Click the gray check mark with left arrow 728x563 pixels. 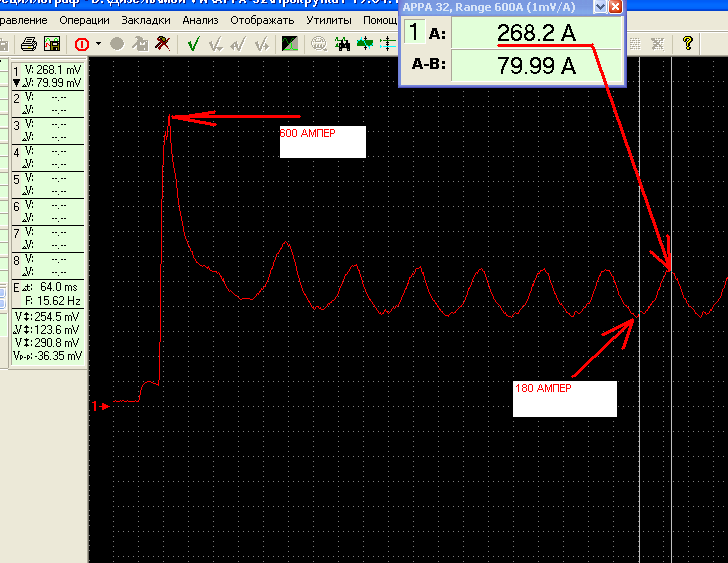click(x=239, y=44)
